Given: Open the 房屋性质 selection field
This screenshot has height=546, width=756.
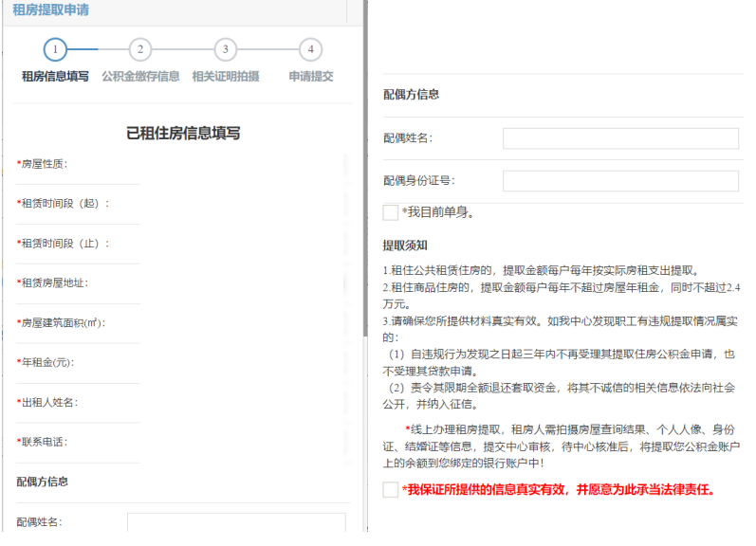Looking at the screenshot, I should tap(242, 164).
